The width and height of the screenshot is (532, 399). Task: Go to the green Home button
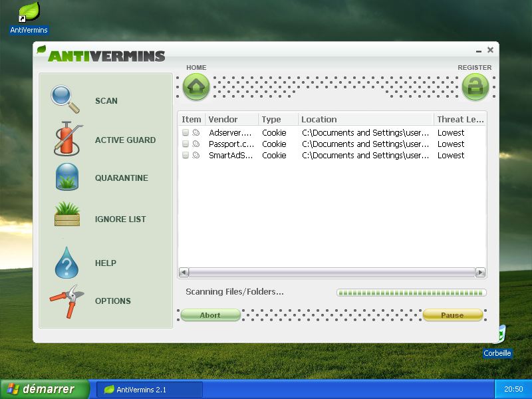(196, 87)
